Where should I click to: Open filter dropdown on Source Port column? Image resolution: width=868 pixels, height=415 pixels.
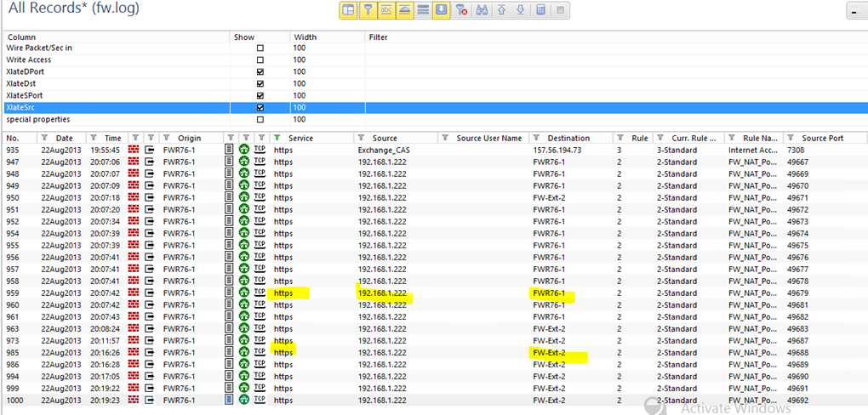[x=791, y=138]
